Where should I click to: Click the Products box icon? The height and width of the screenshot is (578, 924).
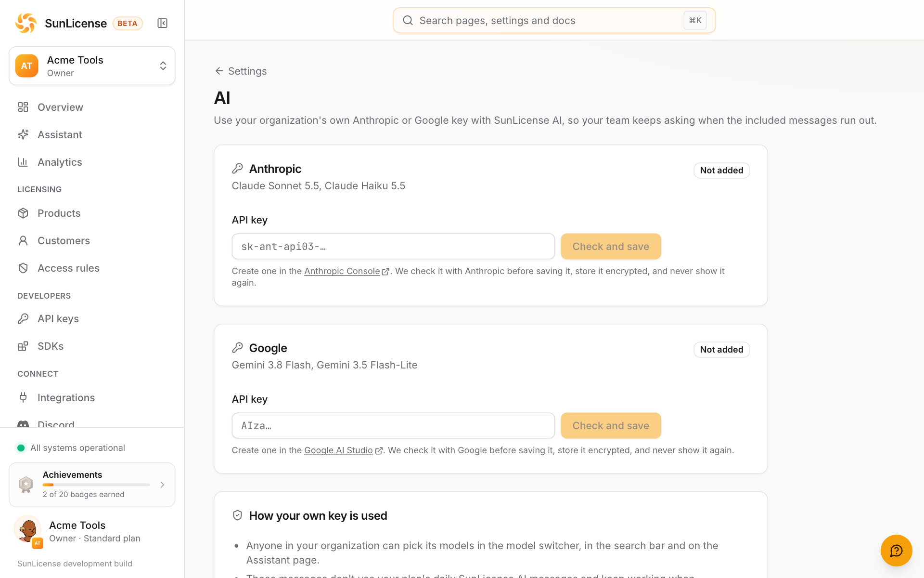23,213
